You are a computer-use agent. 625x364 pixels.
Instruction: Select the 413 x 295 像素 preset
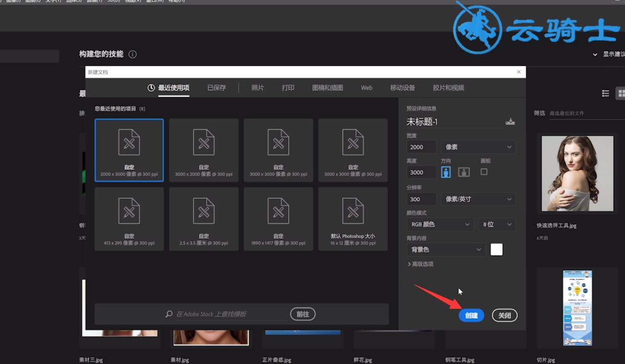[x=129, y=219]
